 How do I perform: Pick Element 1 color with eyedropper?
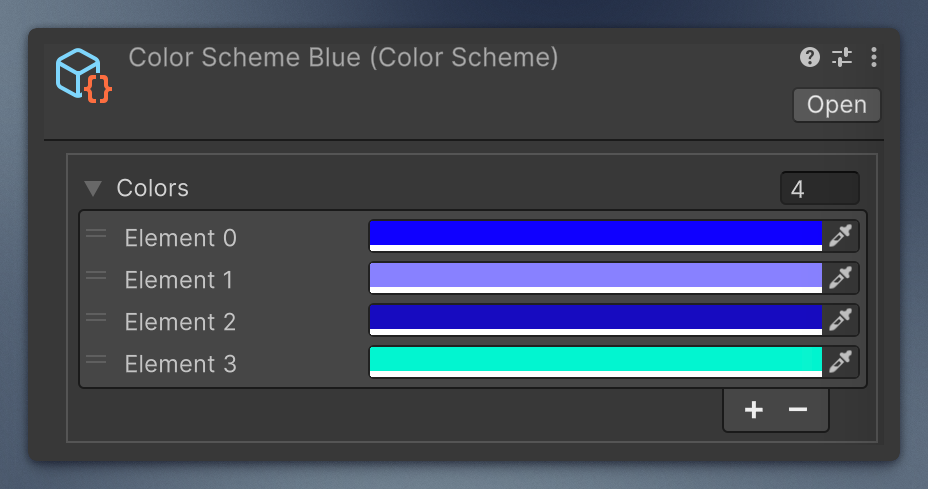[x=840, y=278]
